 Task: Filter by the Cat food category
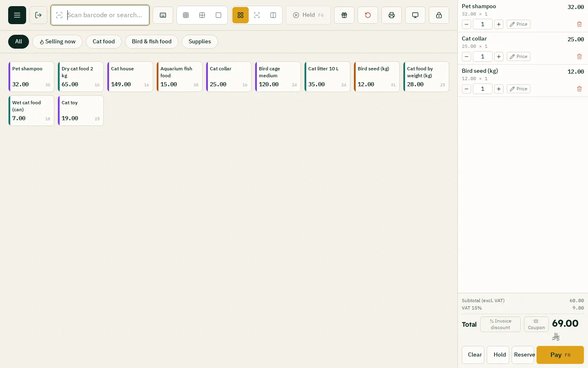coord(104,42)
